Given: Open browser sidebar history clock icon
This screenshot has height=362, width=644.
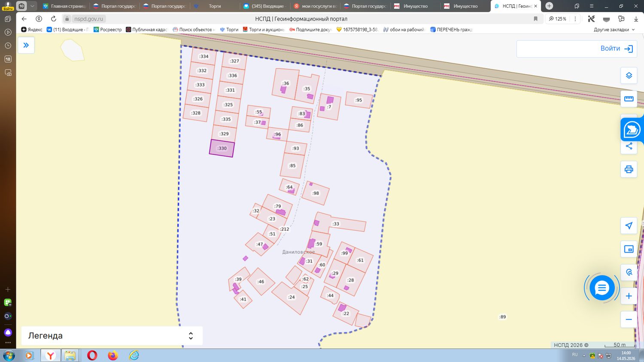Looking at the screenshot, I should click(8, 45).
